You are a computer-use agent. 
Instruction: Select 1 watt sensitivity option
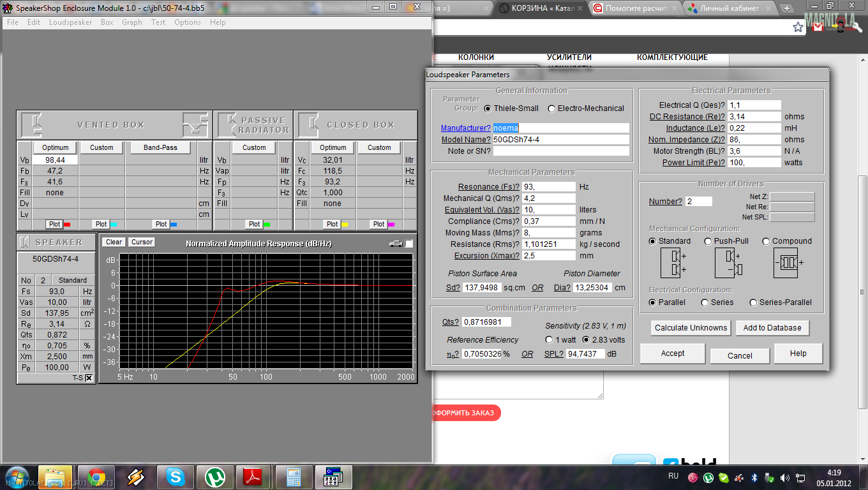point(549,340)
